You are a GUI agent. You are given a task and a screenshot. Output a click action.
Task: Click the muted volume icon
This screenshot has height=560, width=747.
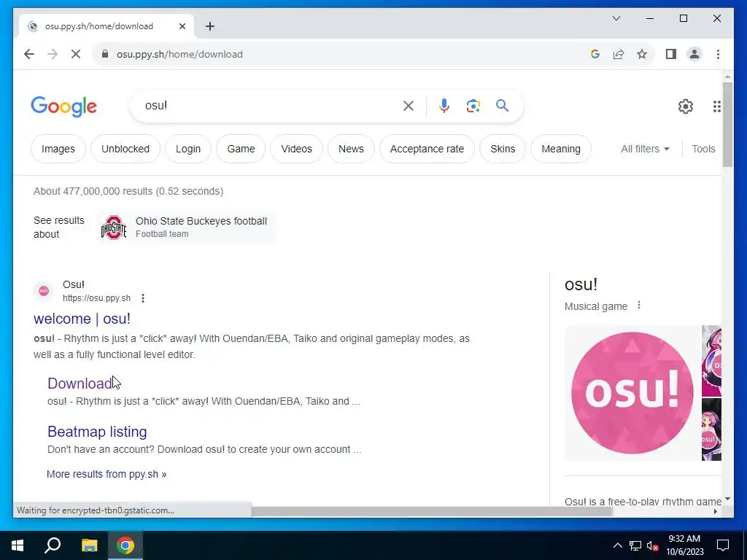tap(653, 545)
